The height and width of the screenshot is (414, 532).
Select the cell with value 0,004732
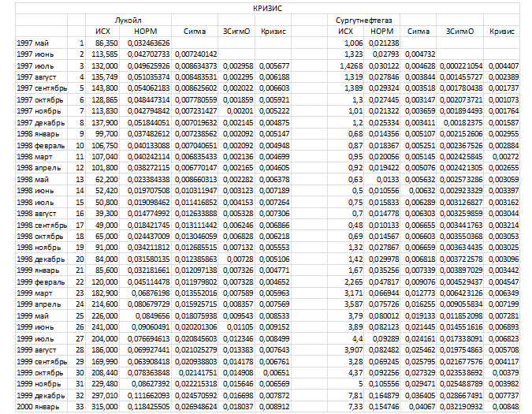[418, 54]
